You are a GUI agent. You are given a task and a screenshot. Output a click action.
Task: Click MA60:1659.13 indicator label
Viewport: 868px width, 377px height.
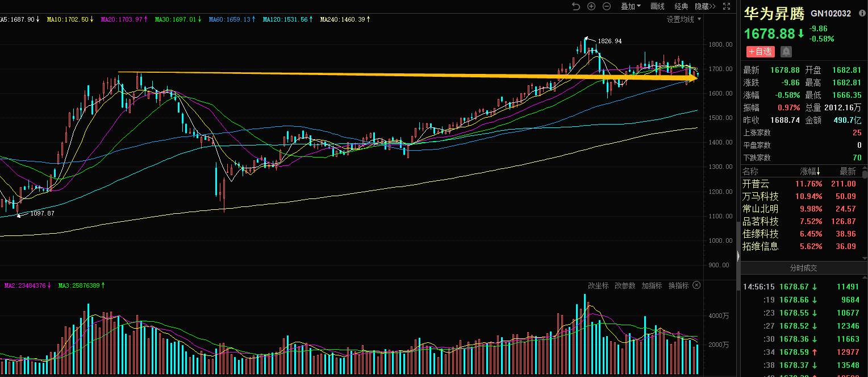point(232,19)
